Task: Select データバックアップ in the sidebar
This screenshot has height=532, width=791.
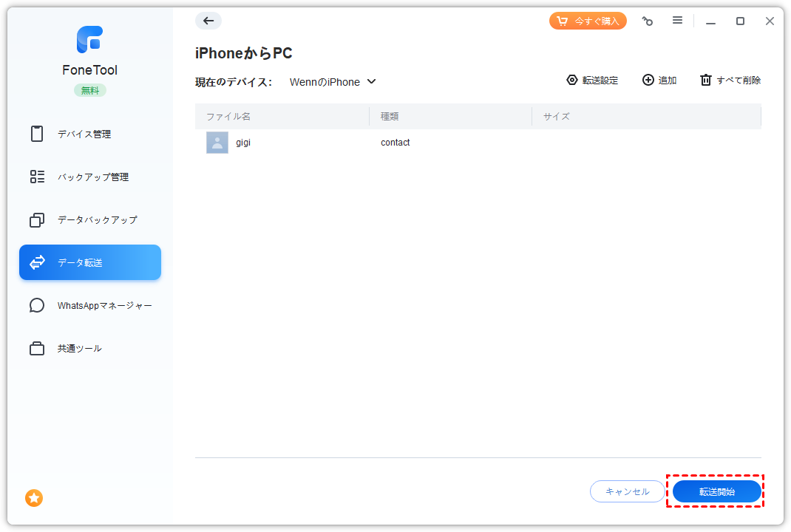Action: point(97,220)
